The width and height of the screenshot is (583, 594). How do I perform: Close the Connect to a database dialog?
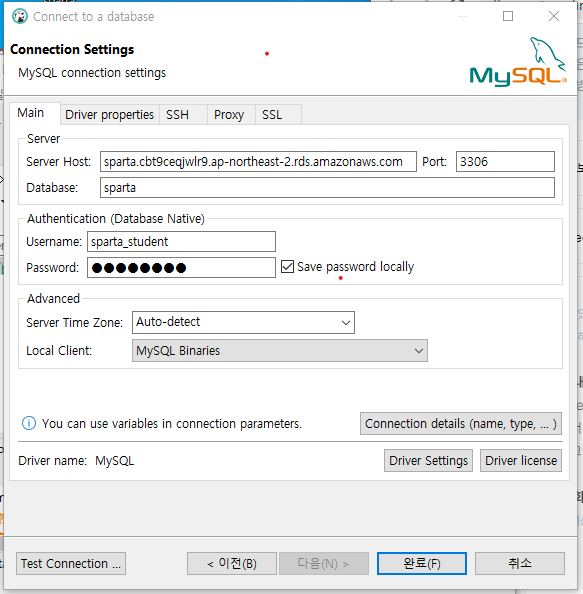(554, 16)
